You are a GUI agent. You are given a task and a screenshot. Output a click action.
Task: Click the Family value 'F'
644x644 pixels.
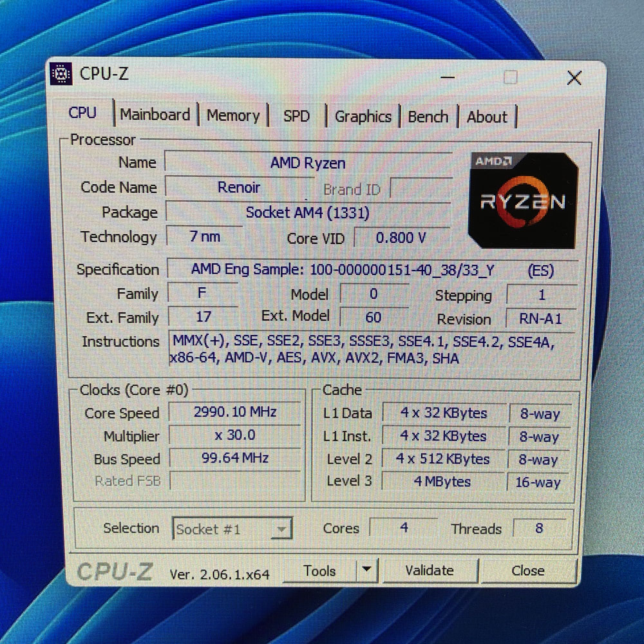202,293
